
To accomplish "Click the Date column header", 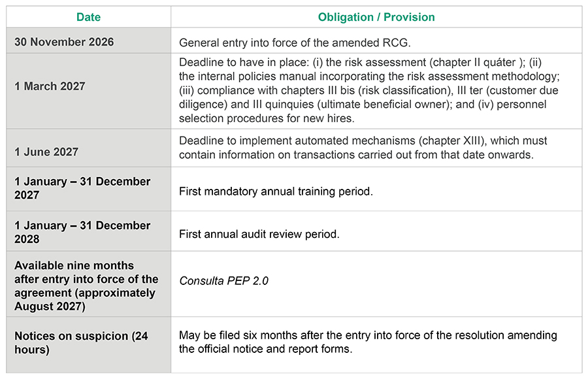I will [x=88, y=17].
